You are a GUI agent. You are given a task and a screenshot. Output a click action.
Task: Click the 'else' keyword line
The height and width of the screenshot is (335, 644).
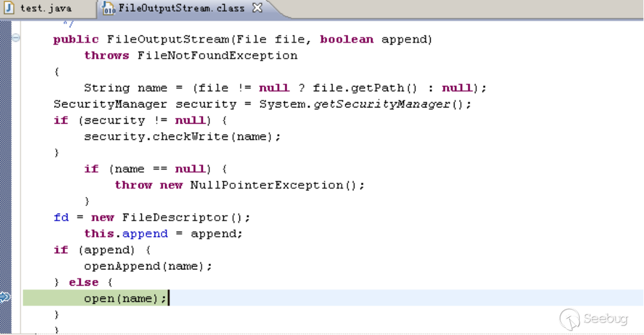[x=83, y=283]
